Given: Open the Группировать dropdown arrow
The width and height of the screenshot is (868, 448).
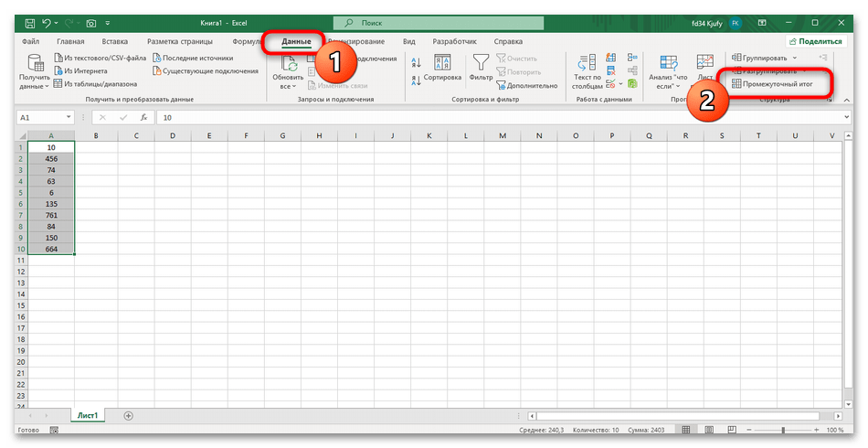Looking at the screenshot, I should [x=795, y=58].
